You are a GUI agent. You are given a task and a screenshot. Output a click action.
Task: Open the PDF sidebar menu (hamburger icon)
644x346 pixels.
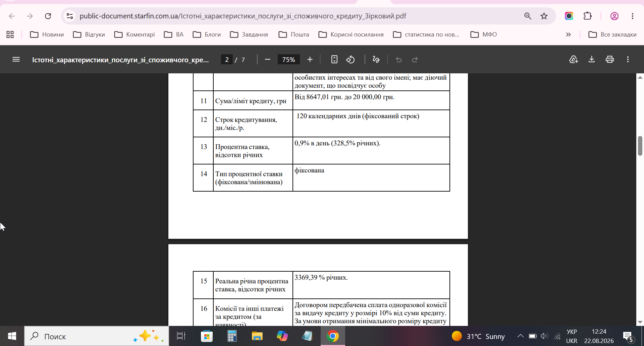pyautogui.click(x=16, y=60)
